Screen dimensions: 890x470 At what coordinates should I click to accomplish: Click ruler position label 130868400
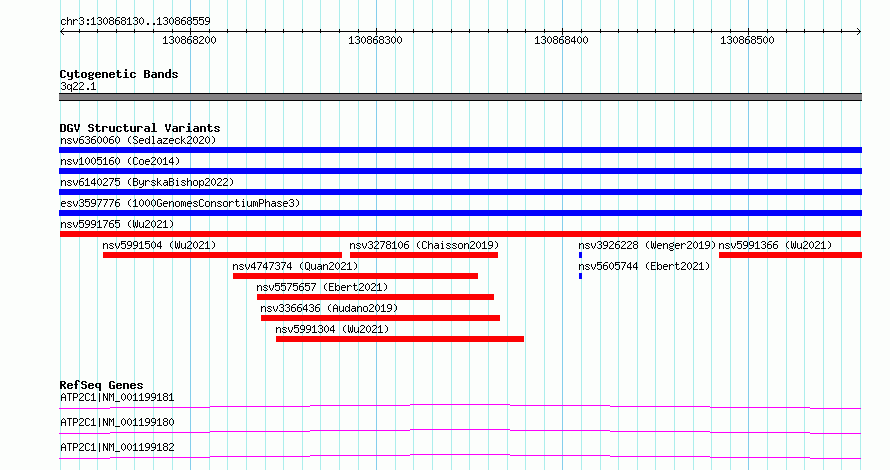click(561, 40)
